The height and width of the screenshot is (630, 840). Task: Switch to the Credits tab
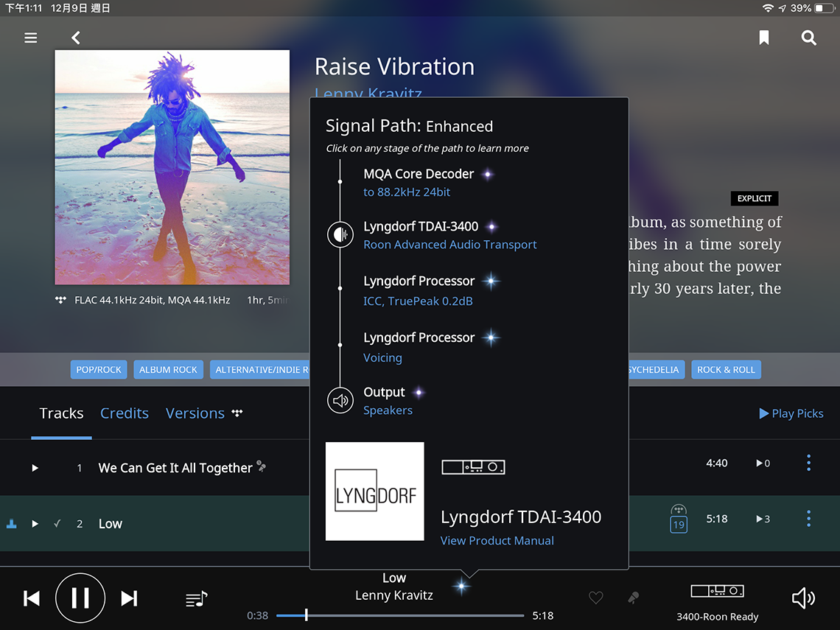coord(125,413)
